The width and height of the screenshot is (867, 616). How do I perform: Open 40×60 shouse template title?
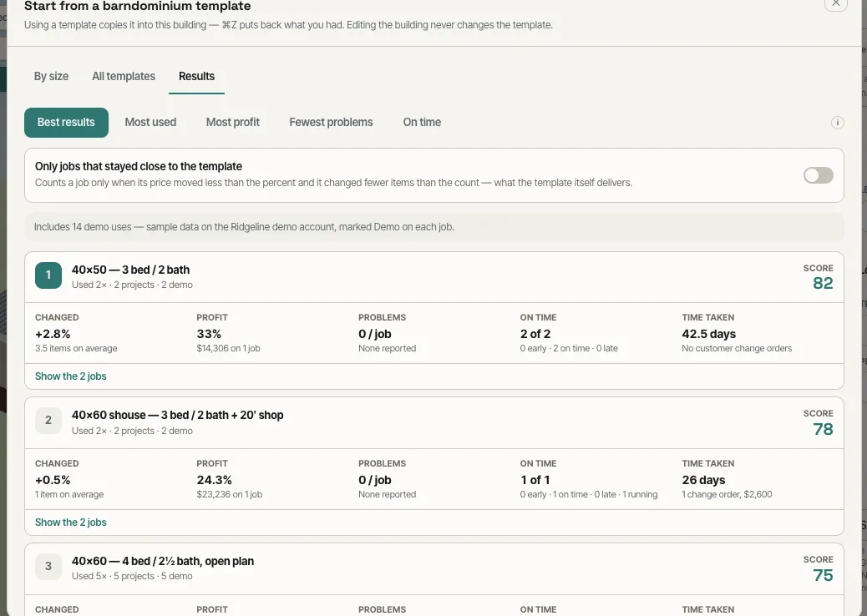pyautogui.click(x=177, y=415)
